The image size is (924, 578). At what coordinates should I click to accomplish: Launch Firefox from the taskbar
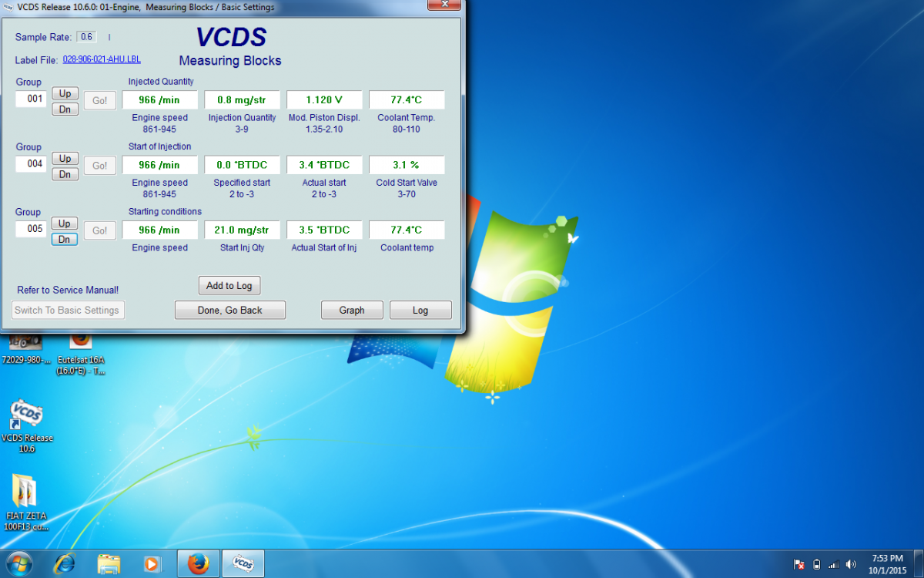pos(198,563)
